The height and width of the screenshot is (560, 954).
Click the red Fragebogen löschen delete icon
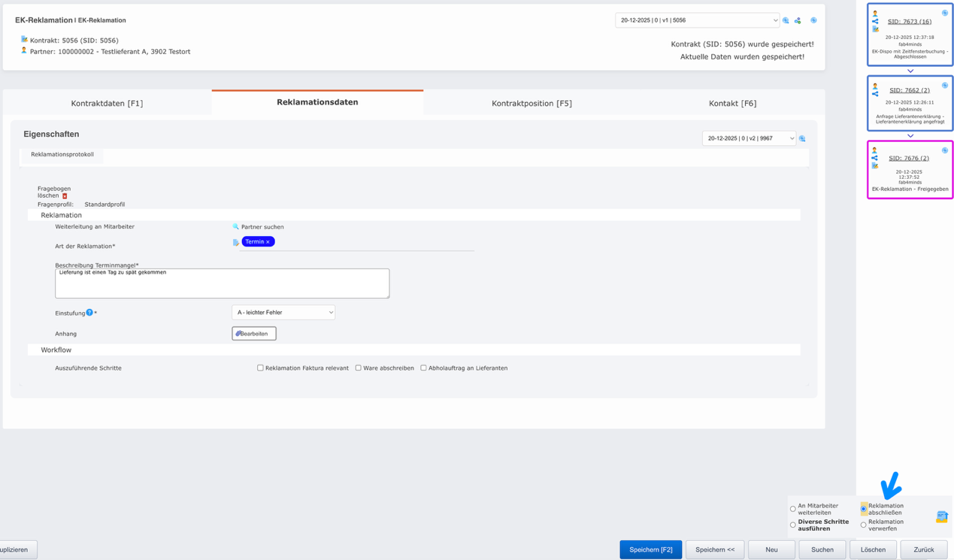click(x=65, y=196)
